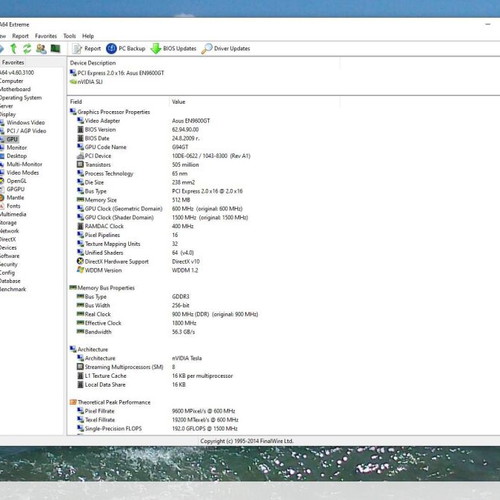
Task: Open Driver Updates search
Action: point(226,49)
